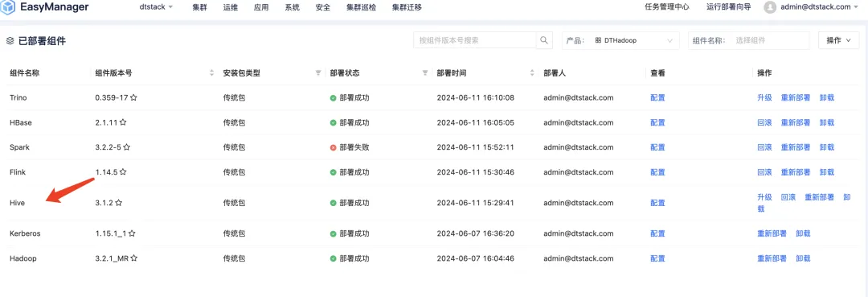
Task: Click 配置 link for Spark row
Action: pyautogui.click(x=657, y=147)
